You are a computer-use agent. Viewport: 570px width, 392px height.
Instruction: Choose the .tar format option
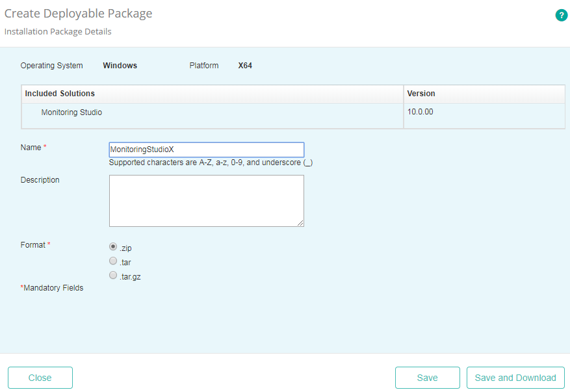coord(113,261)
